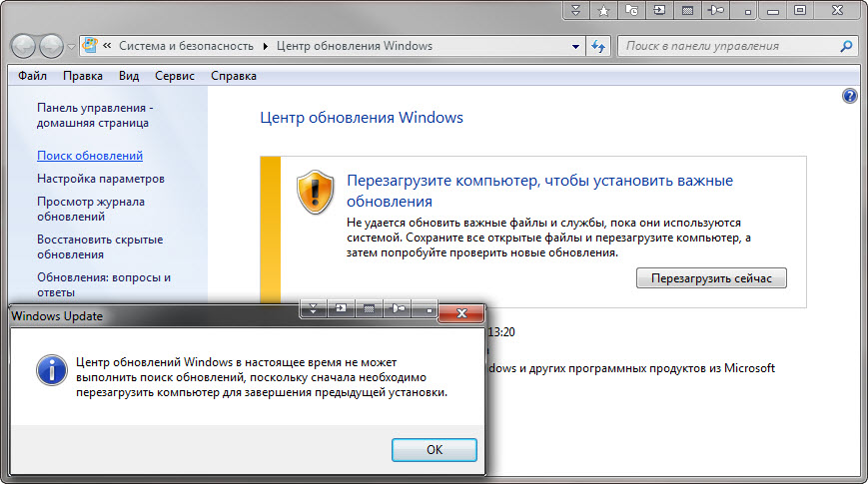Image resolution: width=868 pixels, height=484 pixels.
Task: Click the 'Перезагрузить сейчас' button
Action: 711,278
